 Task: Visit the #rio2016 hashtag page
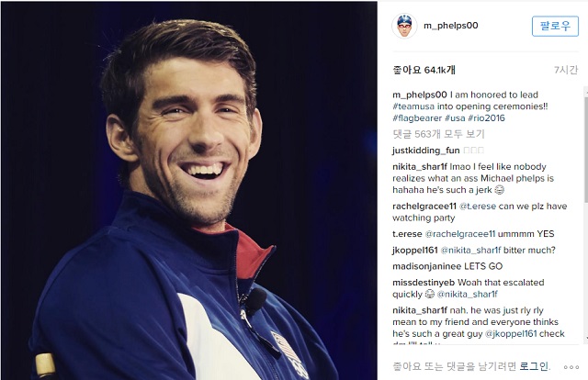(x=486, y=118)
